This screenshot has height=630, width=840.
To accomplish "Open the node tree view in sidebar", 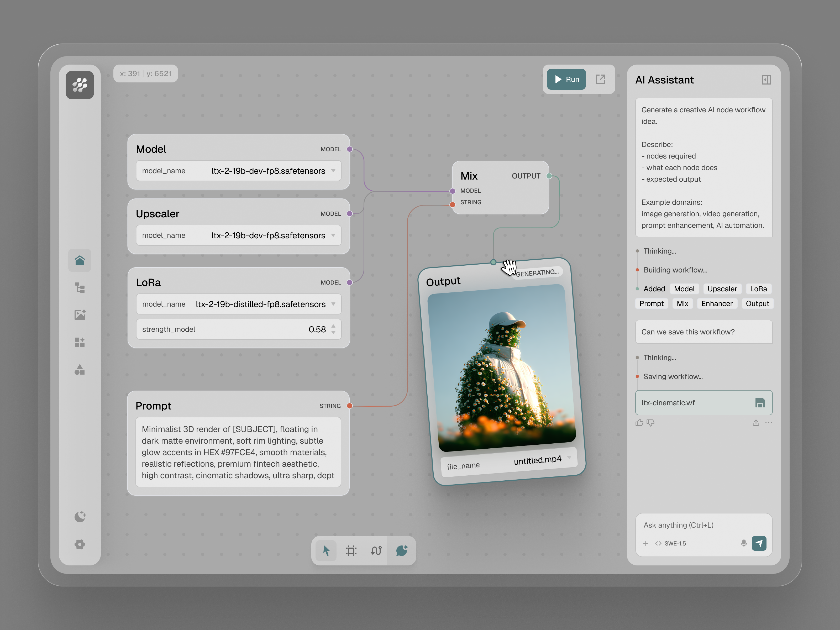I will pos(80,288).
